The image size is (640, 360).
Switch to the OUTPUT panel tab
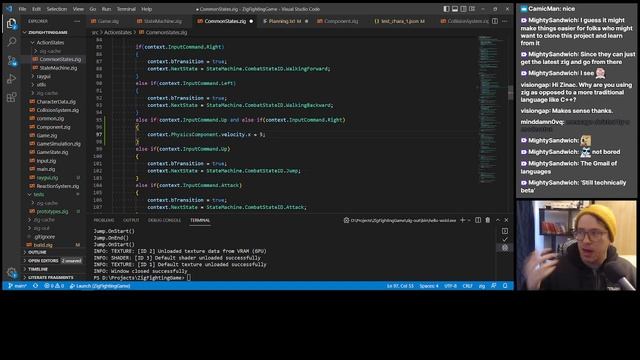131,220
